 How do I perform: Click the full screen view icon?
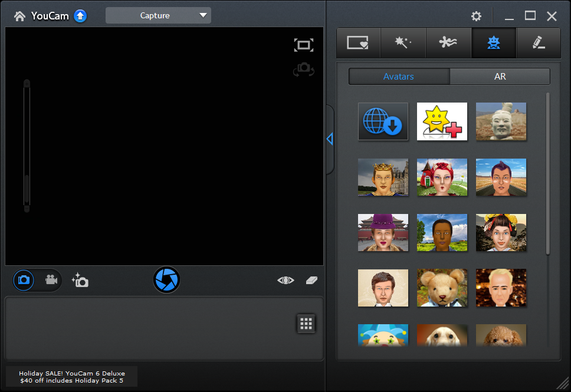[x=303, y=45]
